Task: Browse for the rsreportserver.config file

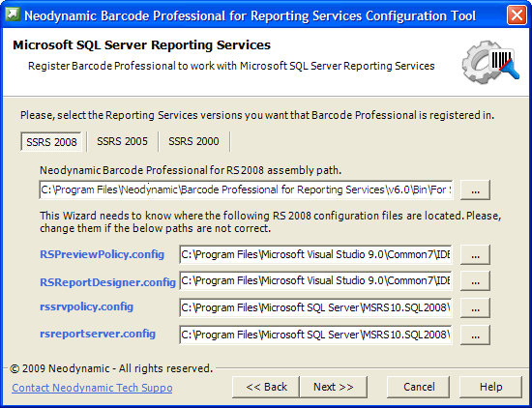Action: (x=475, y=335)
